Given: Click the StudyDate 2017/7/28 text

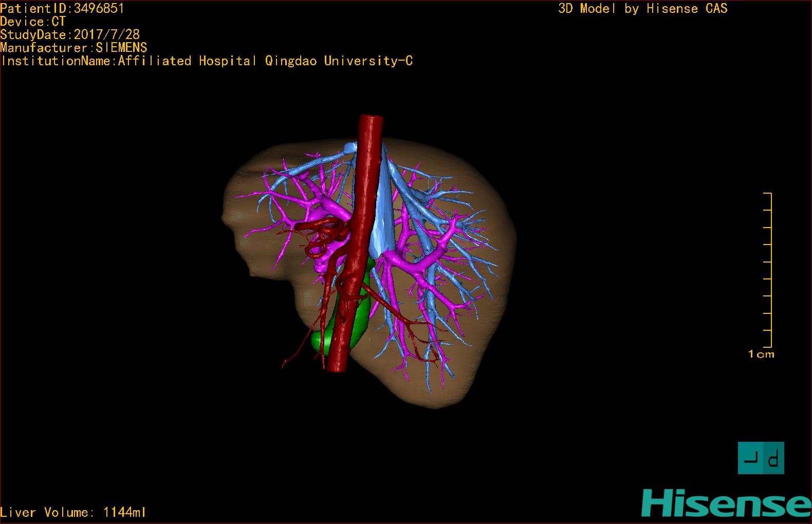Looking at the screenshot, I should [70, 34].
